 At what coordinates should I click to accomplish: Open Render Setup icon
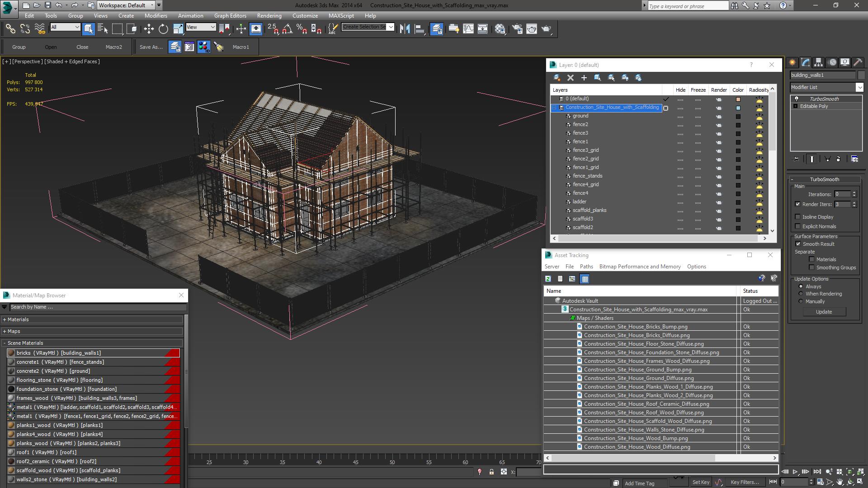[517, 29]
